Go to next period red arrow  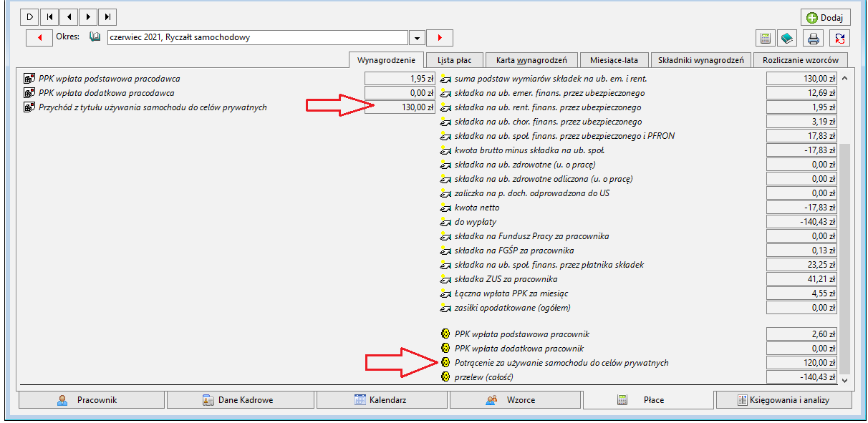[x=439, y=37]
